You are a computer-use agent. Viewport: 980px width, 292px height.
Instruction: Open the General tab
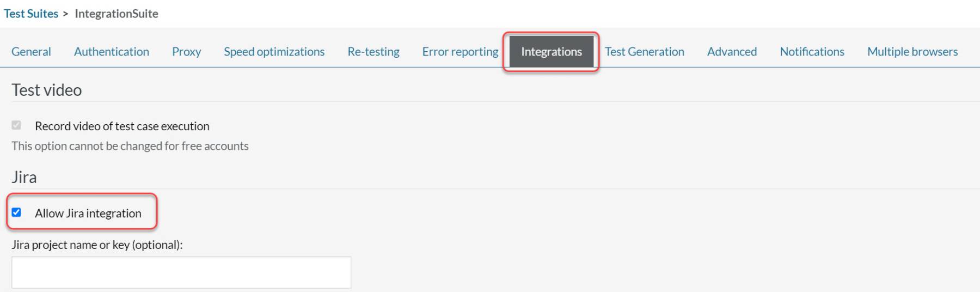click(31, 52)
